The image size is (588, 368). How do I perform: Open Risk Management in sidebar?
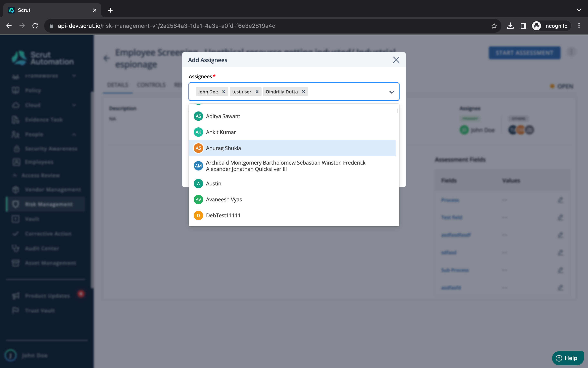(x=46, y=204)
